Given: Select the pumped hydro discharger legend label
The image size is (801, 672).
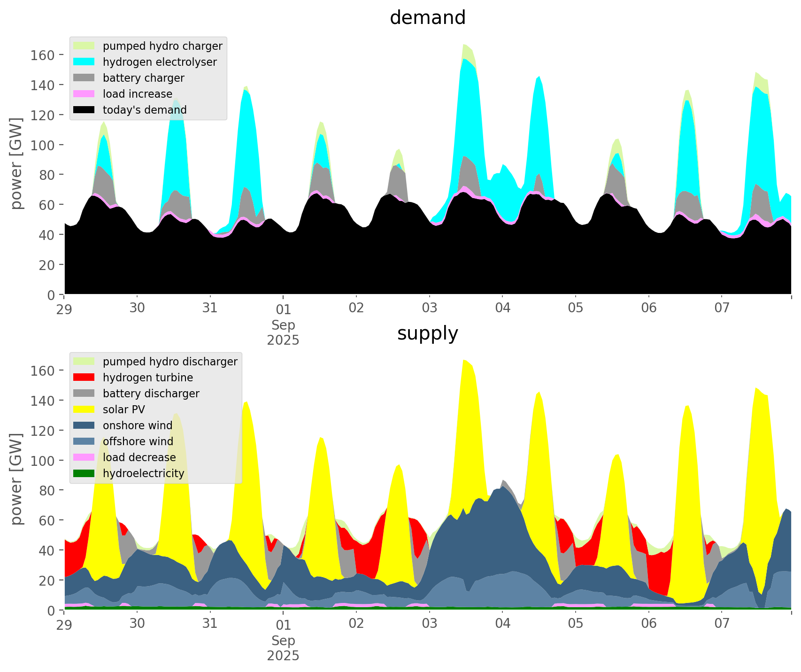Looking at the screenshot, I should (x=170, y=362).
